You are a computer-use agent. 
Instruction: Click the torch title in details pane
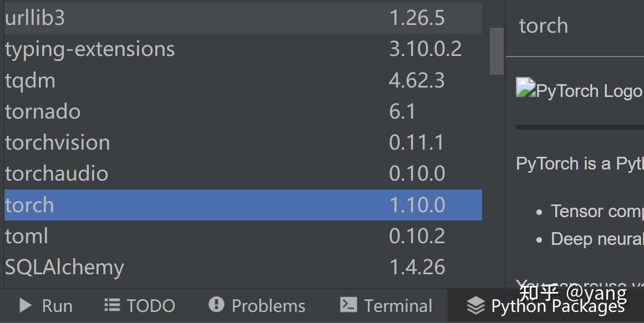pyautogui.click(x=544, y=25)
